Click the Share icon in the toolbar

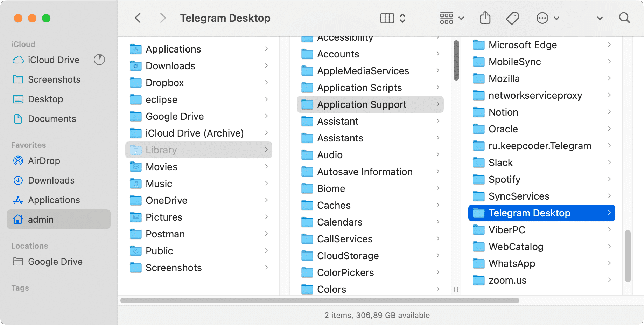485,17
